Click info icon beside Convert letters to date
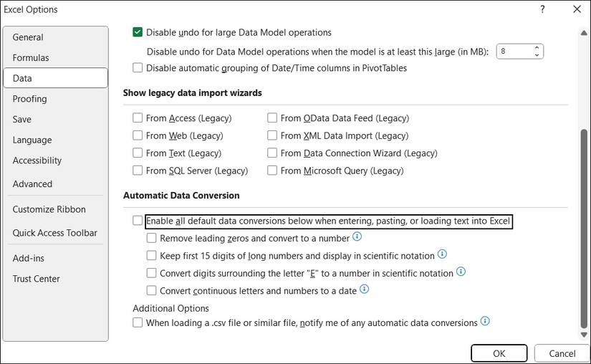591x364 pixels. pyautogui.click(x=364, y=289)
